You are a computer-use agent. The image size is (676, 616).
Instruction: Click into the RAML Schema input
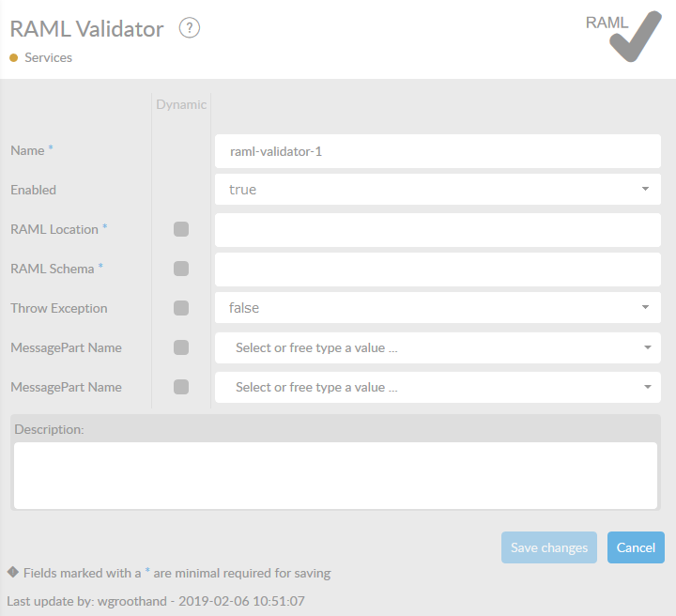click(438, 269)
